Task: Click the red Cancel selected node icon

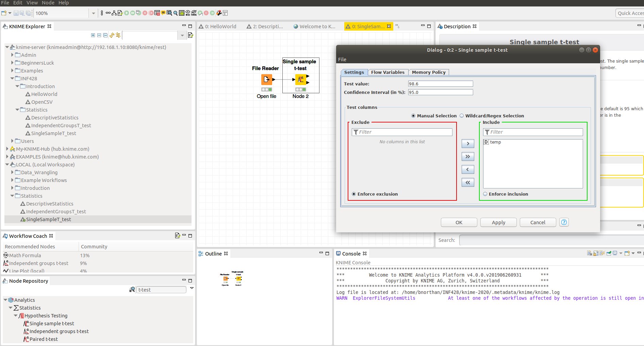Action: (x=145, y=13)
